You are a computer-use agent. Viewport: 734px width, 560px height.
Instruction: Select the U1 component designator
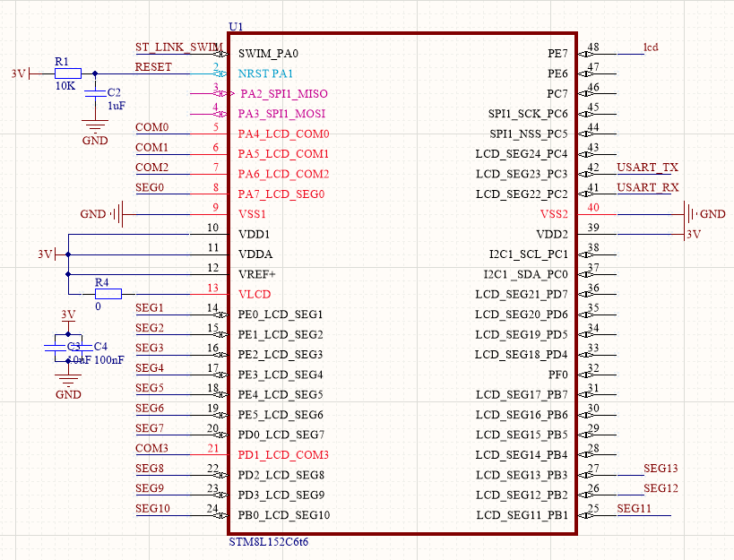(x=236, y=28)
